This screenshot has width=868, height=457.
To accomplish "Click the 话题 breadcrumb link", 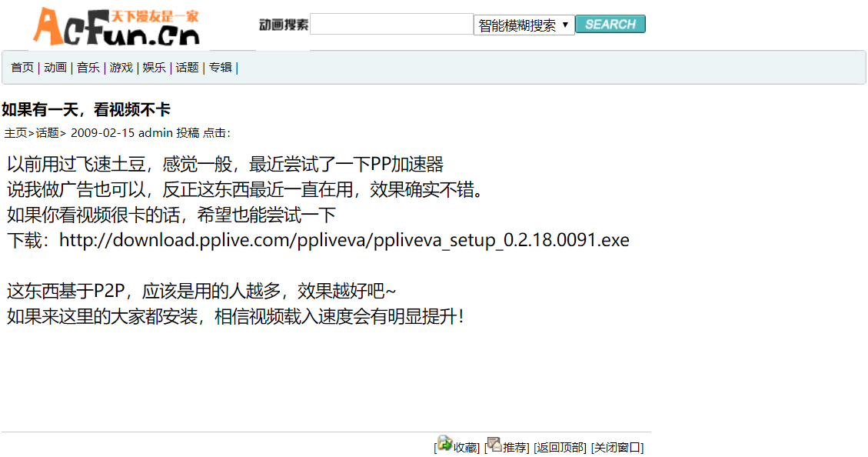I will (47, 133).
